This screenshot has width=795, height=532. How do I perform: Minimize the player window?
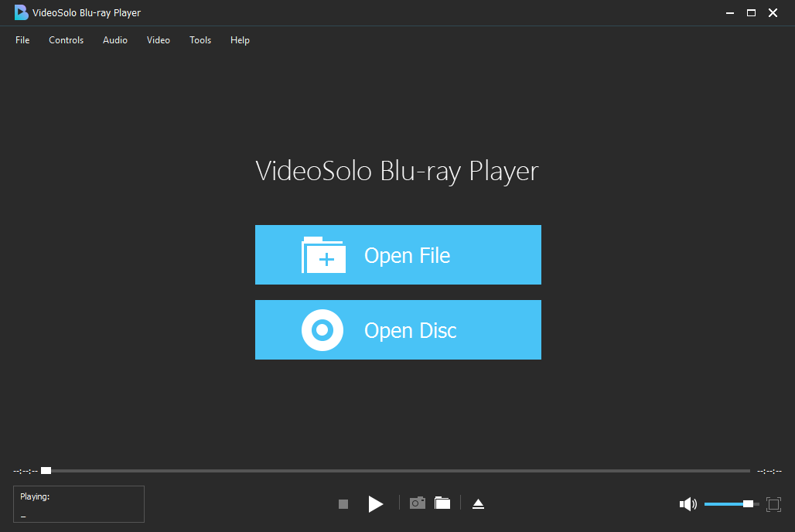tap(730, 12)
